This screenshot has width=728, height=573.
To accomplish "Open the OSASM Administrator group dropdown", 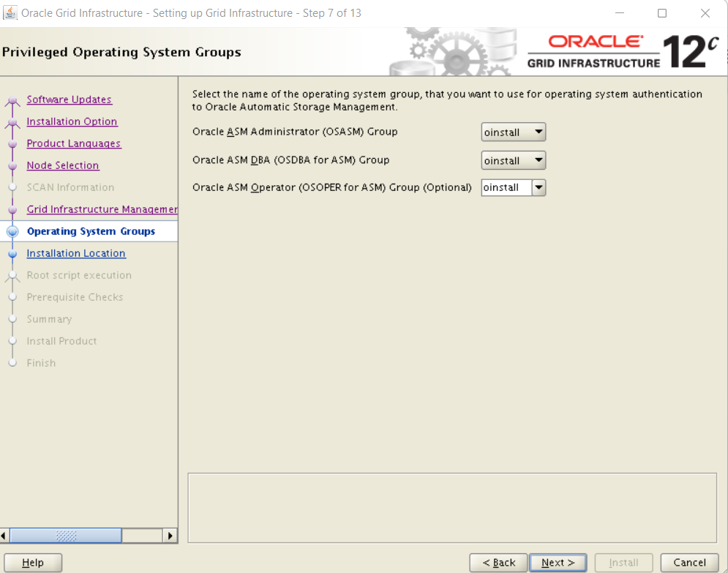I will point(513,132).
